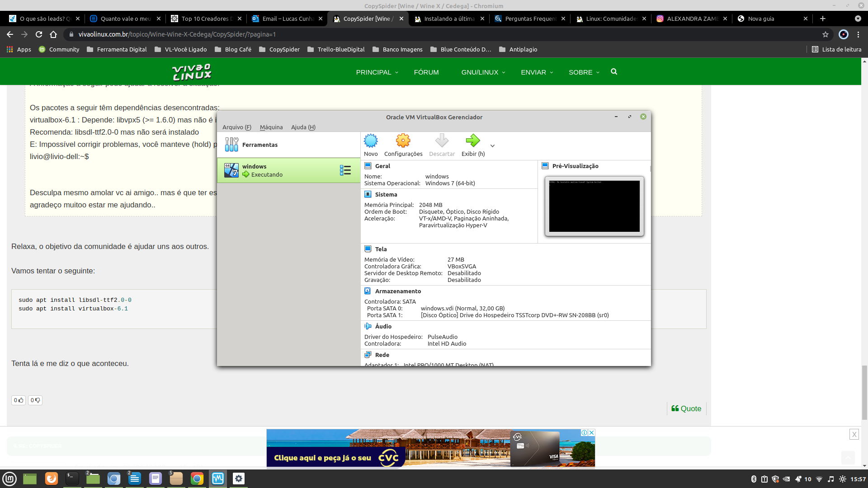Bookmark this page with star icon
This screenshot has height=488, width=868.
click(826, 34)
